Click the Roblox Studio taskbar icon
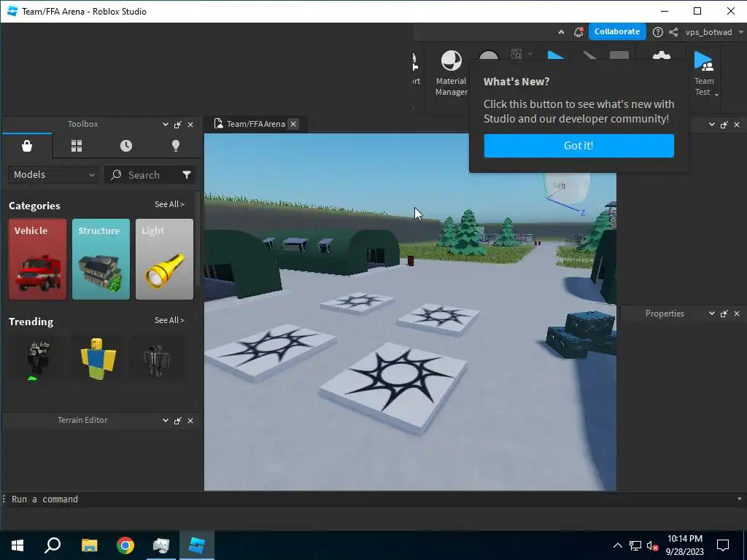The width and height of the screenshot is (747, 560). pos(197,545)
